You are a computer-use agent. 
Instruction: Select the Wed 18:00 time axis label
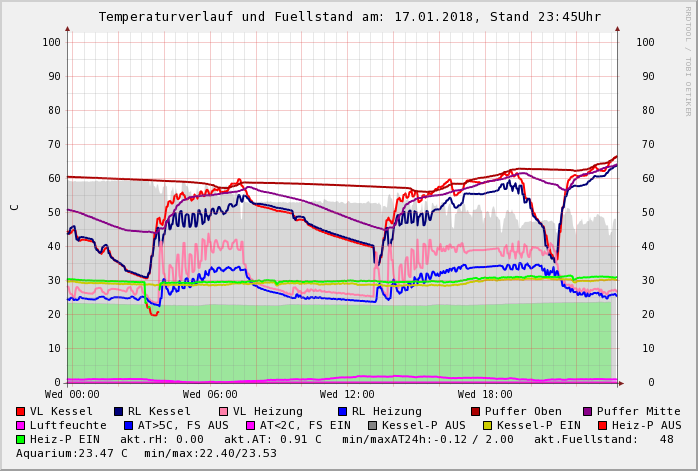point(485,395)
